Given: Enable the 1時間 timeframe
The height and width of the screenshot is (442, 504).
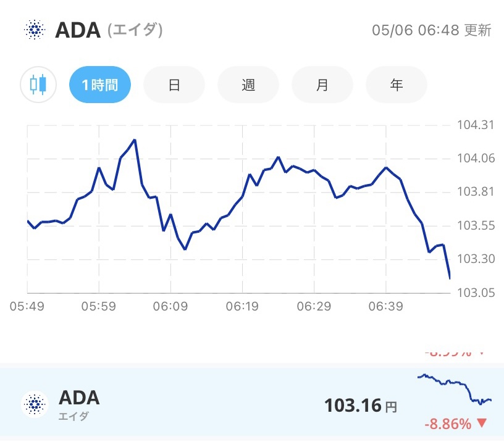Looking at the screenshot, I should point(100,85).
